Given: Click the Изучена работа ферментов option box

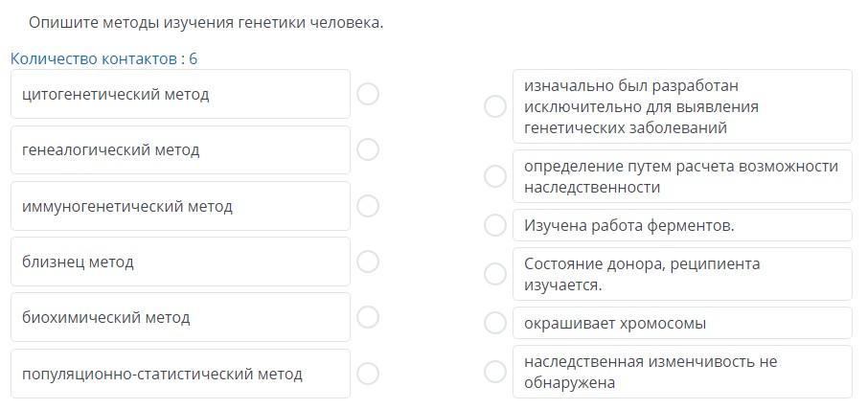Looking at the screenshot, I should [x=682, y=225].
